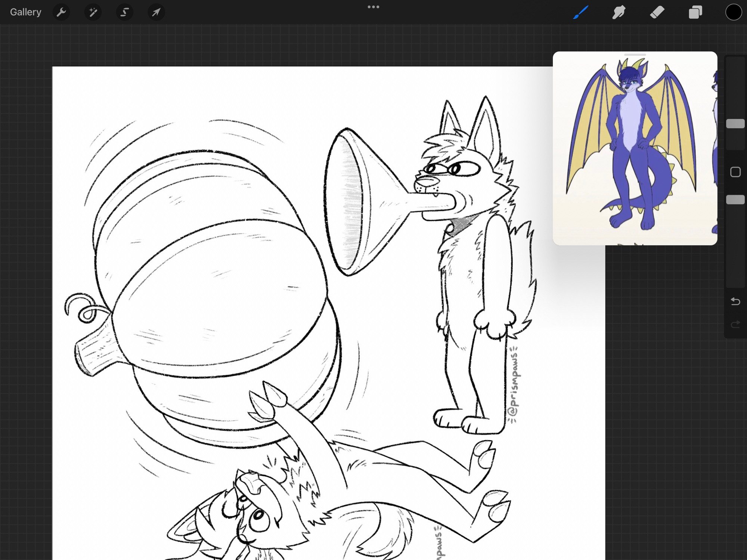
Task: Select the Brush paint tool
Action: point(581,12)
